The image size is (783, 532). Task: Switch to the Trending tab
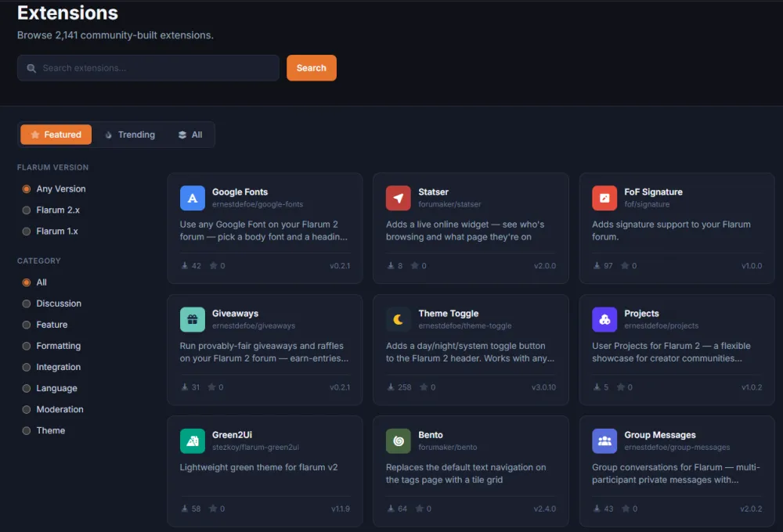(x=130, y=135)
